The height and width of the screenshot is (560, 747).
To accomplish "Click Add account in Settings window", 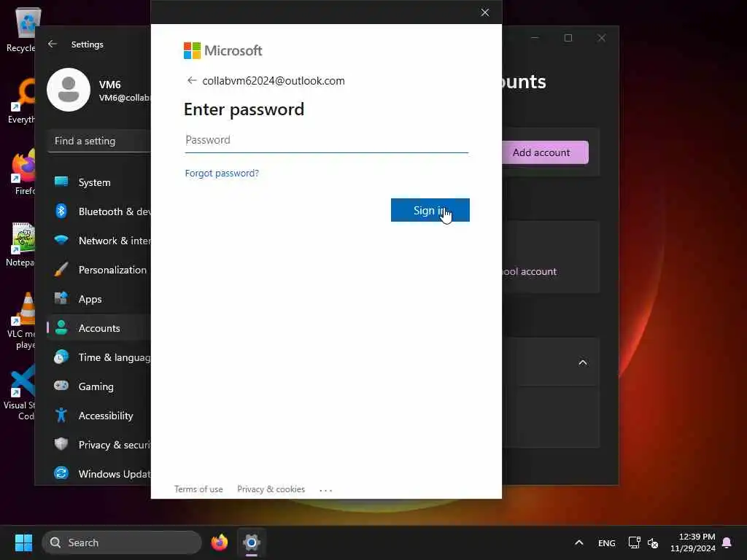I will [545, 152].
